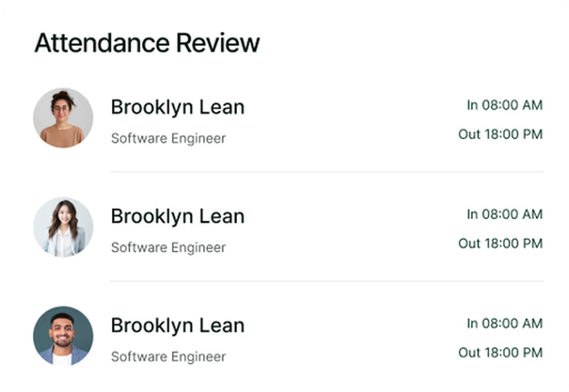This screenshot has width=569, height=392.
Task: Select Out 18:00 PM time in the bottom row
Action: pos(500,353)
